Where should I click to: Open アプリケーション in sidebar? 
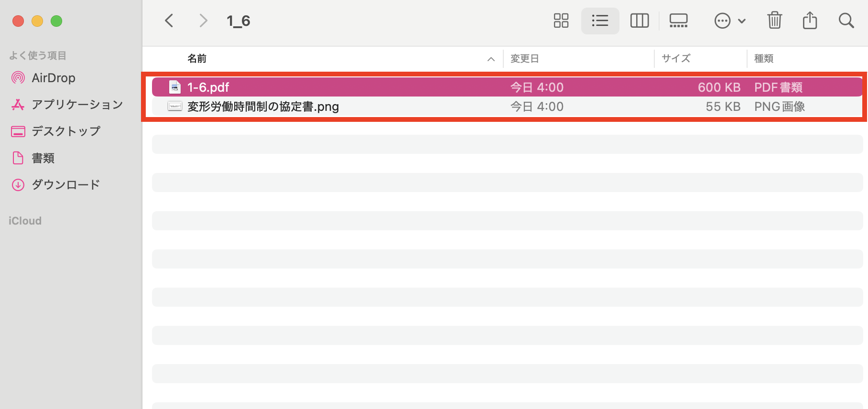coord(77,105)
